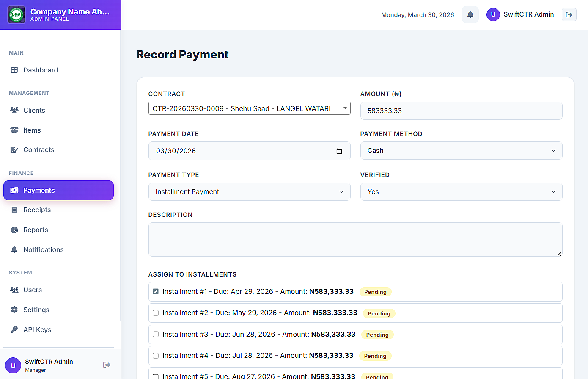The image size is (588, 379).
Task: Click SwiftCTR Admin name in header
Action: (528, 14)
